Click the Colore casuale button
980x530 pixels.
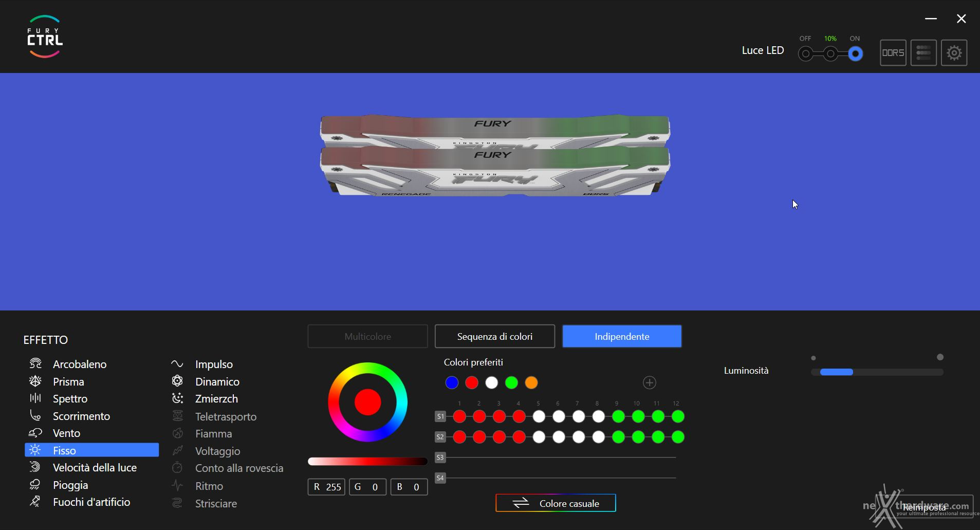[x=556, y=503]
